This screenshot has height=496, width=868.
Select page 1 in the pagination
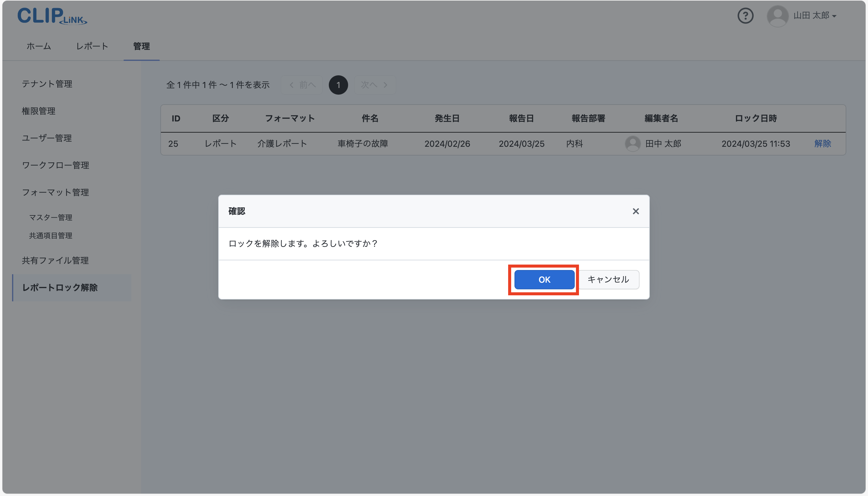[x=338, y=85]
